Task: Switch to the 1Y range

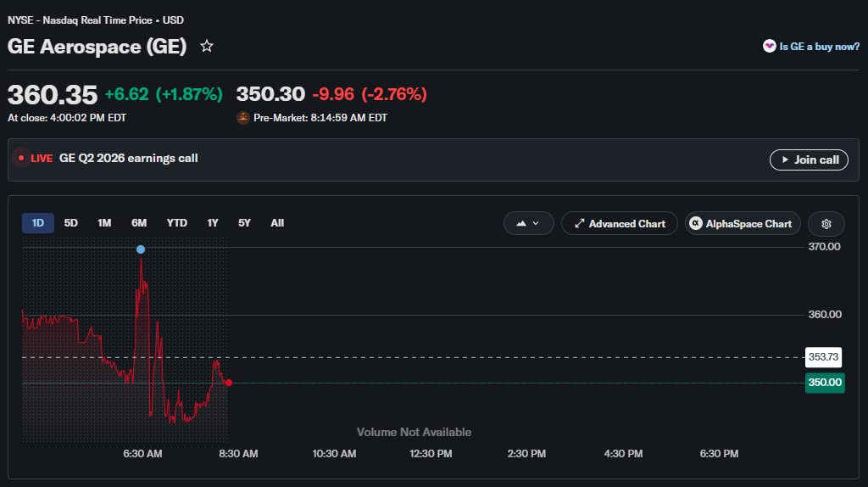Action: (x=213, y=223)
